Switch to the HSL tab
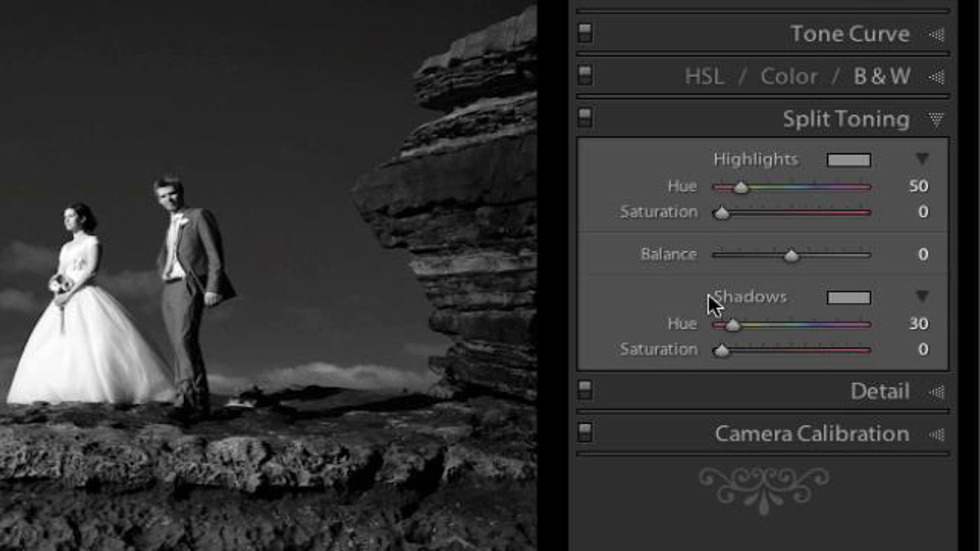 point(704,76)
